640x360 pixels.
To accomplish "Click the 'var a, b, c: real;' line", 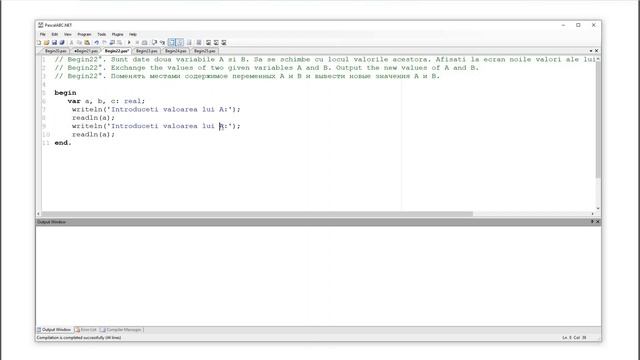I will tap(106, 101).
